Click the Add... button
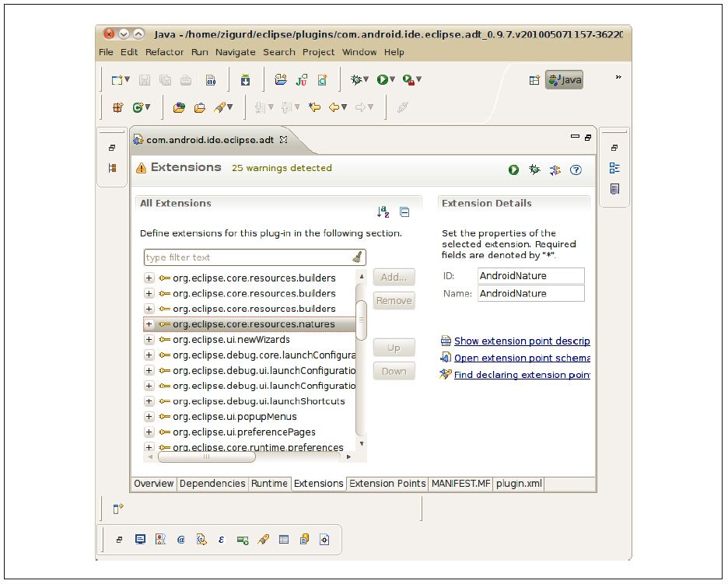Screen dimensions: 728x584 click(x=394, y=277)
